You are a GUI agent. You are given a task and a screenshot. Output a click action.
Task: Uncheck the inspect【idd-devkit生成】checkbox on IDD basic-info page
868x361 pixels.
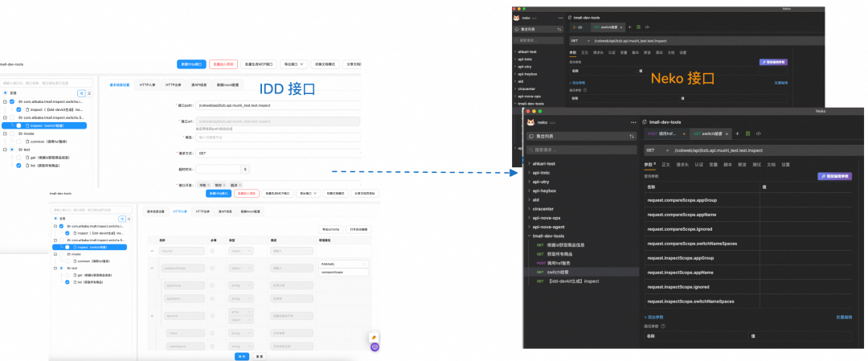tap(18, 109)
